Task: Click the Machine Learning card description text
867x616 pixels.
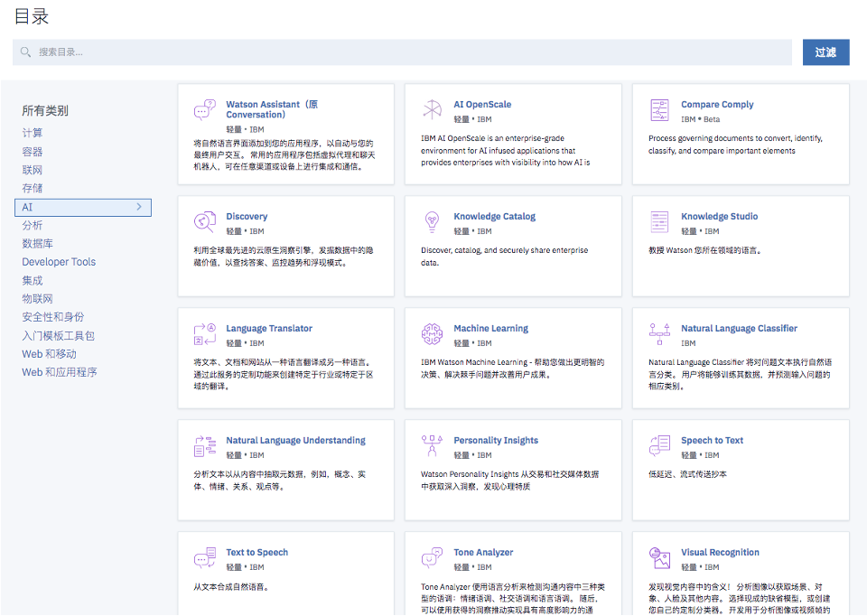Action: pos(513,369)
